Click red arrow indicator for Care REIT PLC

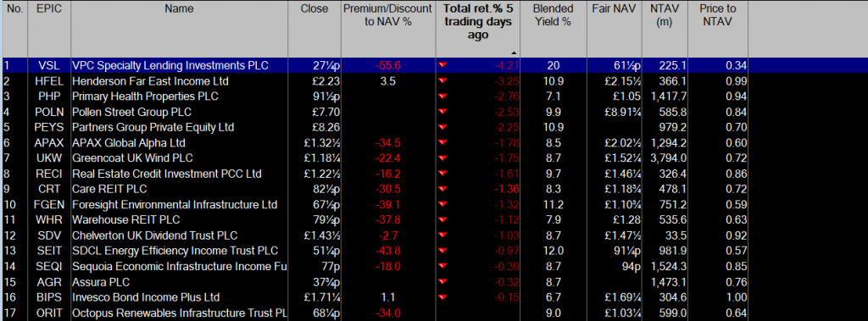pyautogui.click(x=442, y=189)
